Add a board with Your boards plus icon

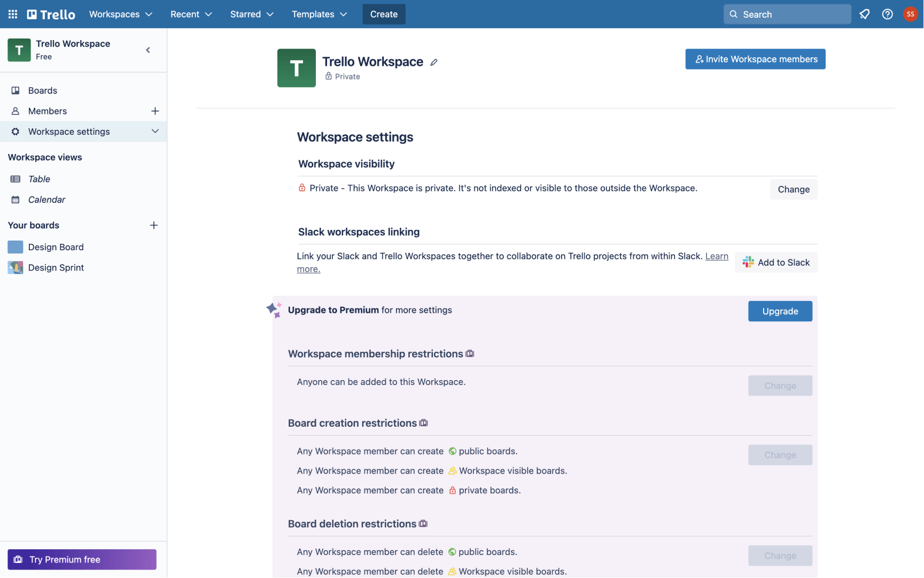point(154,226)
